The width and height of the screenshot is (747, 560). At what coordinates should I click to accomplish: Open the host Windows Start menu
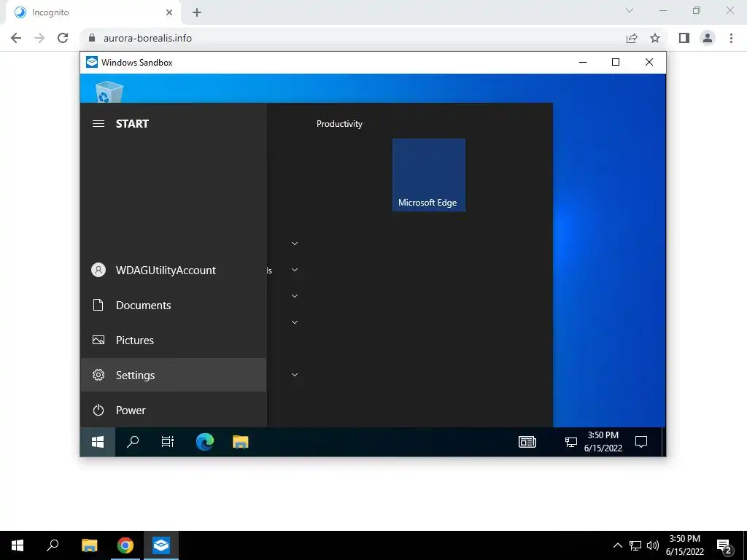[18, 545]
